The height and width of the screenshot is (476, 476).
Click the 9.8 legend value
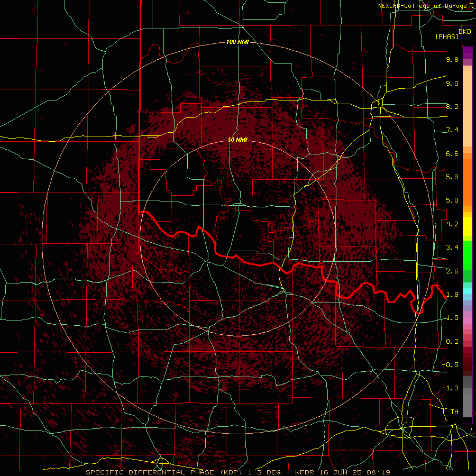(x=452, y=60)
